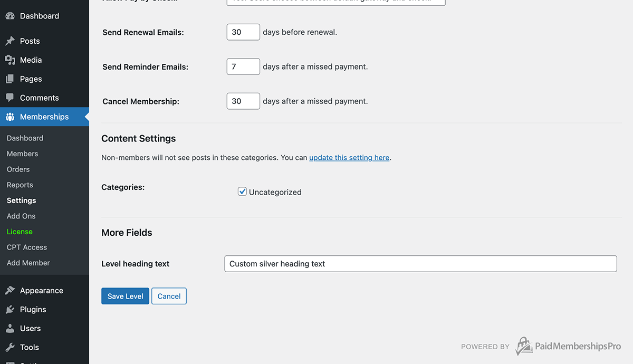Click the Send Renewal Emails days field
This screenshot has width=633, height=364.
pos(243,32)
